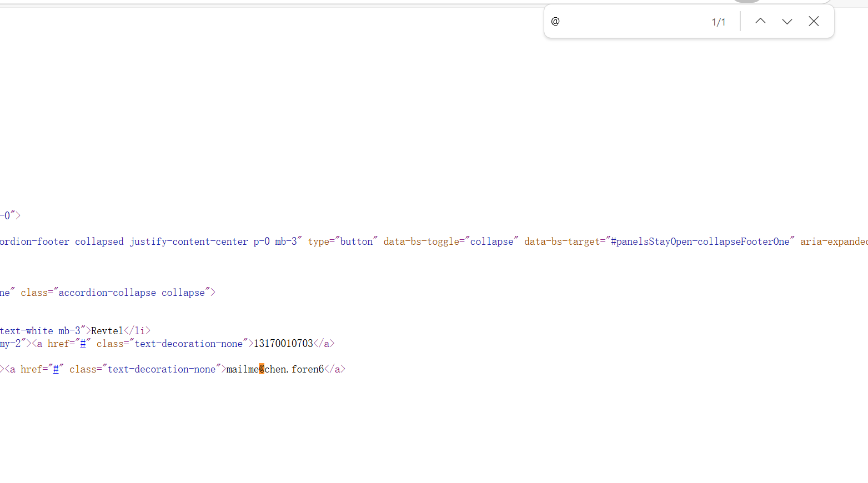Screen dimensions: 868x483
Task: Click the accordion-collapse collapse class value
Action: point(132,293)
